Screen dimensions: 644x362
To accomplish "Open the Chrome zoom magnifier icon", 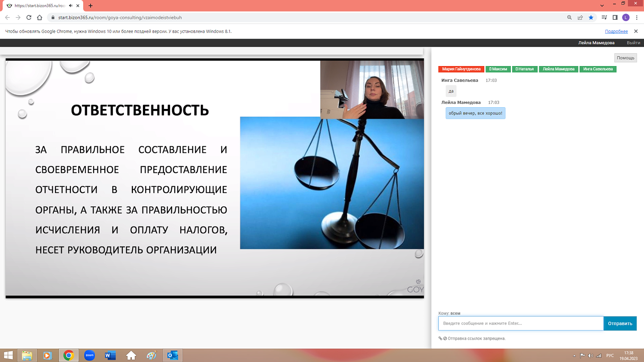I will (569, 18).
